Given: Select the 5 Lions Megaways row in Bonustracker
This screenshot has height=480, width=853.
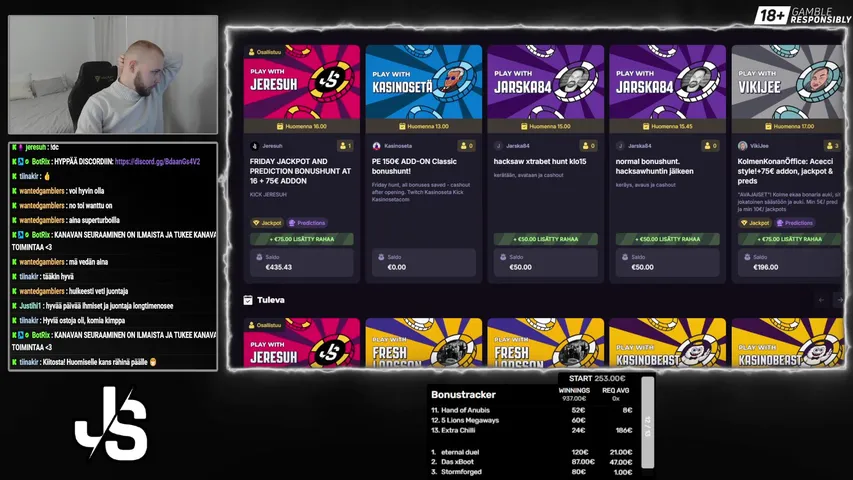Looking at the screenshot, I should point(532,420).
